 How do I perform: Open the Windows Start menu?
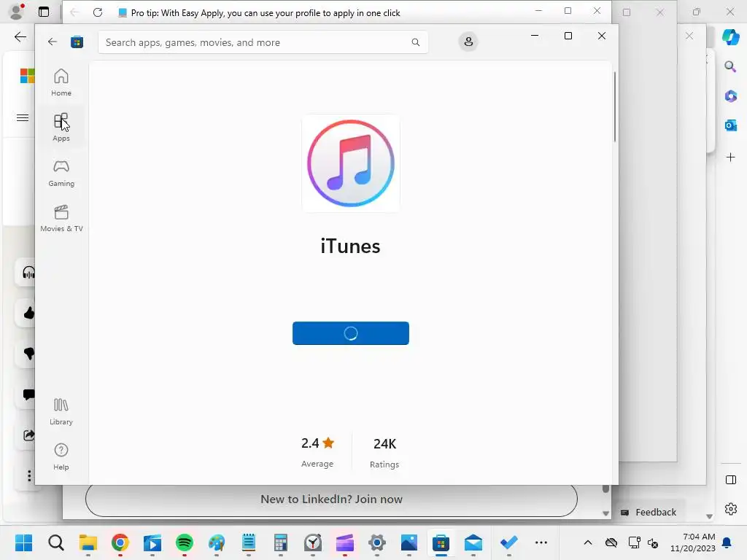pyautogui.click(x=23, y=542)
